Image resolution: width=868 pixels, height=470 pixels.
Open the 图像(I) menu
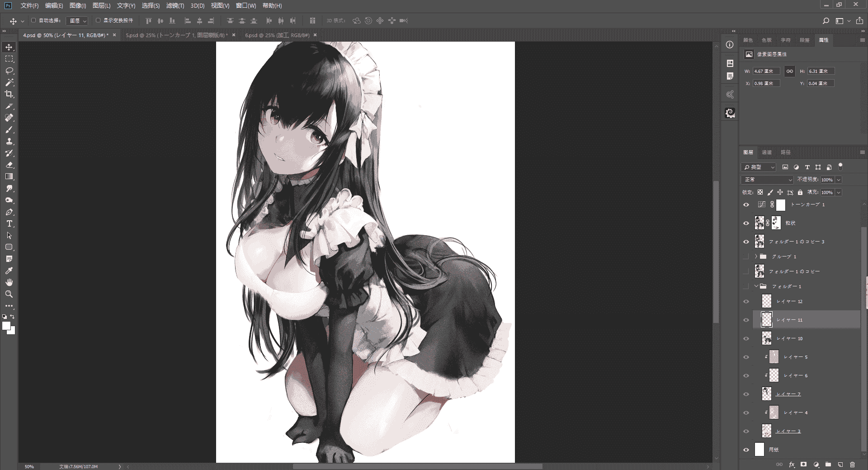pyautogui.click(x=78, y=5)
